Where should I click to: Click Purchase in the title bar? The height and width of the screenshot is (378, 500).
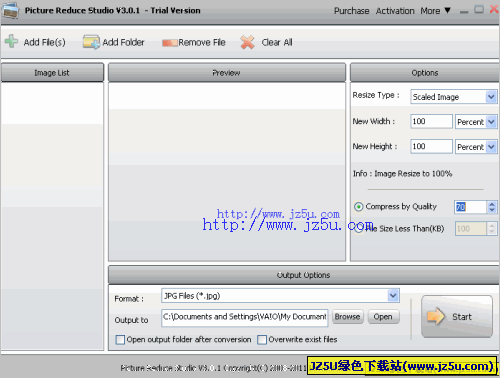pos(351,11)
